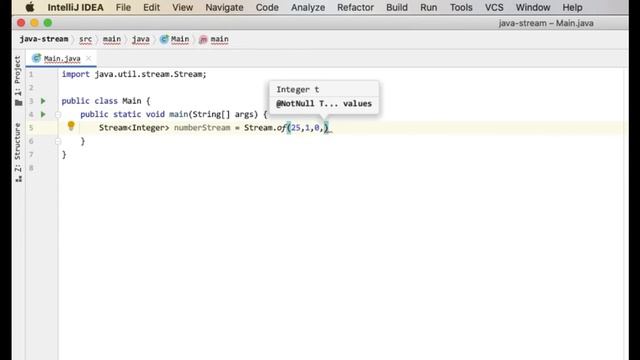
Task: Open the File menu
Action: click(123, 7)
